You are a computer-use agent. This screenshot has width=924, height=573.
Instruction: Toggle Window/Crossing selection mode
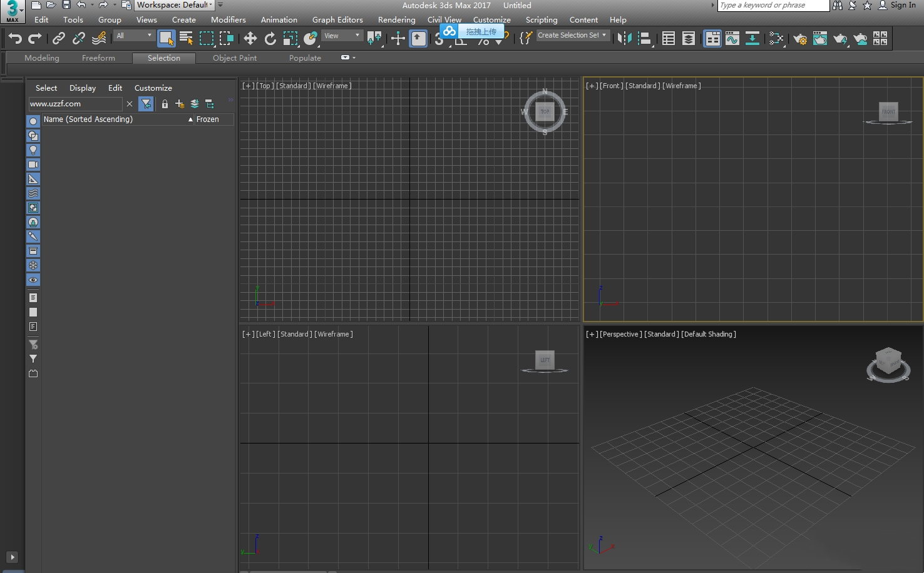[226, 39]
